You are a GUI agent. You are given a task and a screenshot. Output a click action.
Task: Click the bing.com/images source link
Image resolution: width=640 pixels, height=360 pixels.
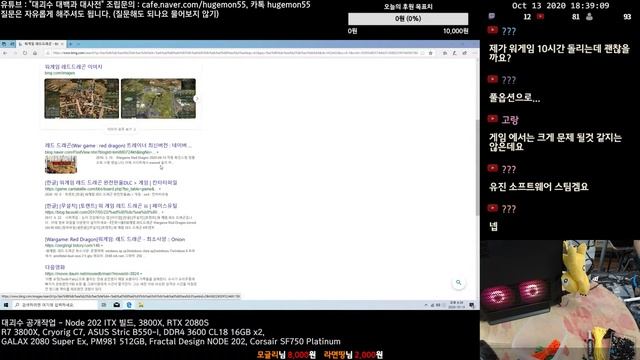60,73
